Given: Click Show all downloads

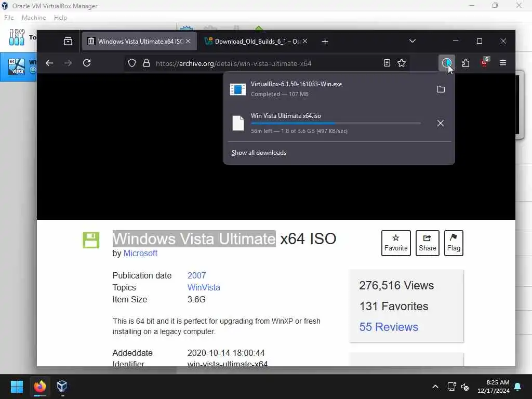Looking at the screenshot, I should [259, 153].
